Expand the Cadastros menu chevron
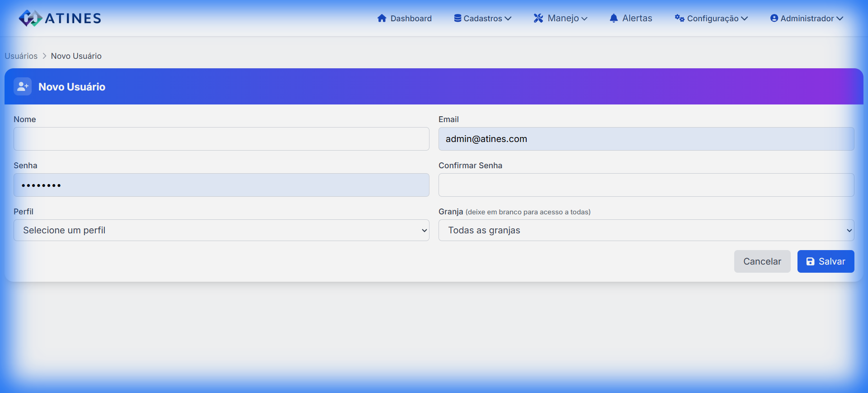Image resolution: width=868 pixels, height=393 pixels. pos(508,19)
